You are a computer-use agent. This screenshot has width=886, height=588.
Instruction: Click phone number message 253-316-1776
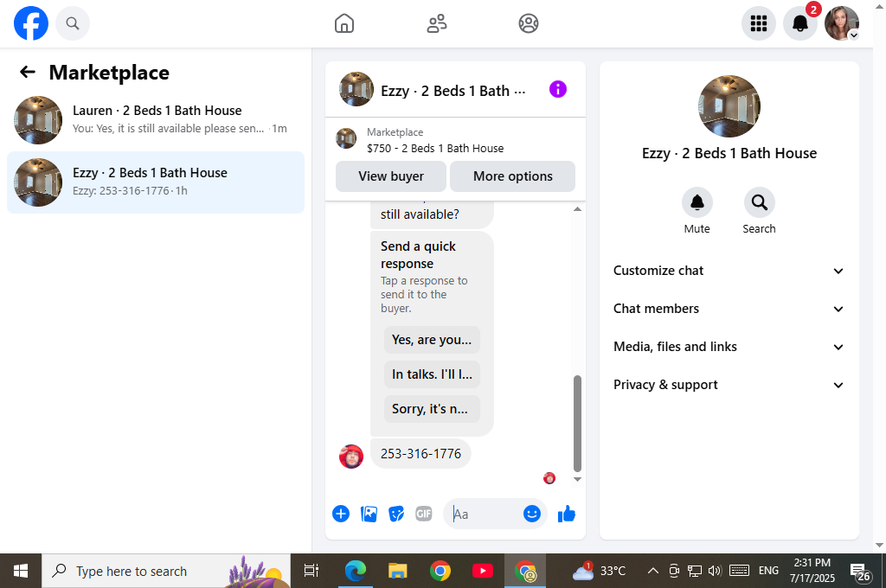tap(421, 454)
